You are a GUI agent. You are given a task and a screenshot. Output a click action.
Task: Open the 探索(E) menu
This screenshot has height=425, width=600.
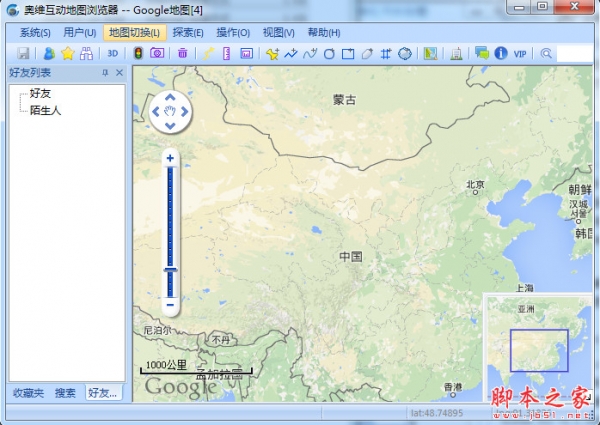(x=188, y=33)
